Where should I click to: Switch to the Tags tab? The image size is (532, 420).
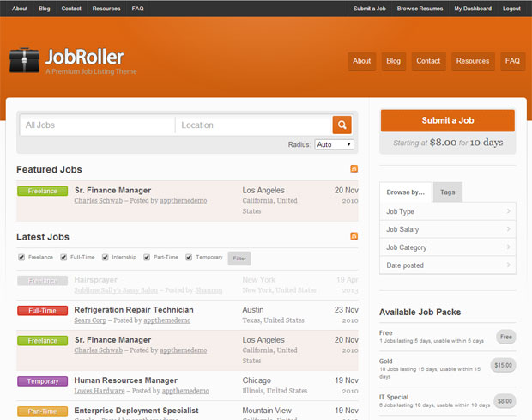coord(448,192)
